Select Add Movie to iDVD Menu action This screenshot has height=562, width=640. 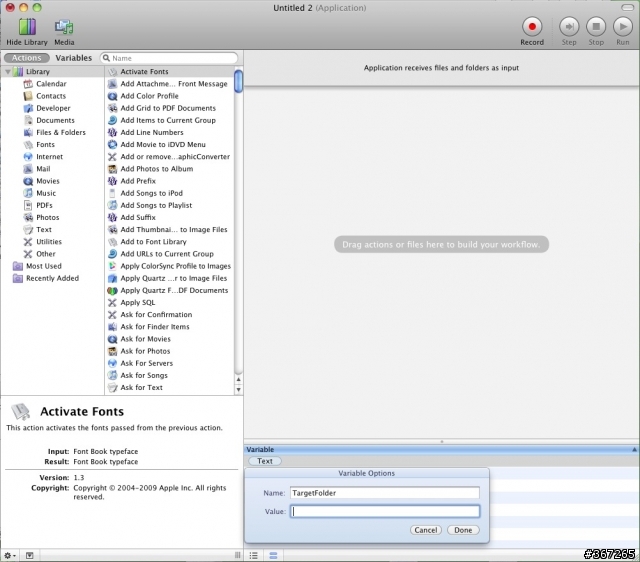click(x=163, y=144)
